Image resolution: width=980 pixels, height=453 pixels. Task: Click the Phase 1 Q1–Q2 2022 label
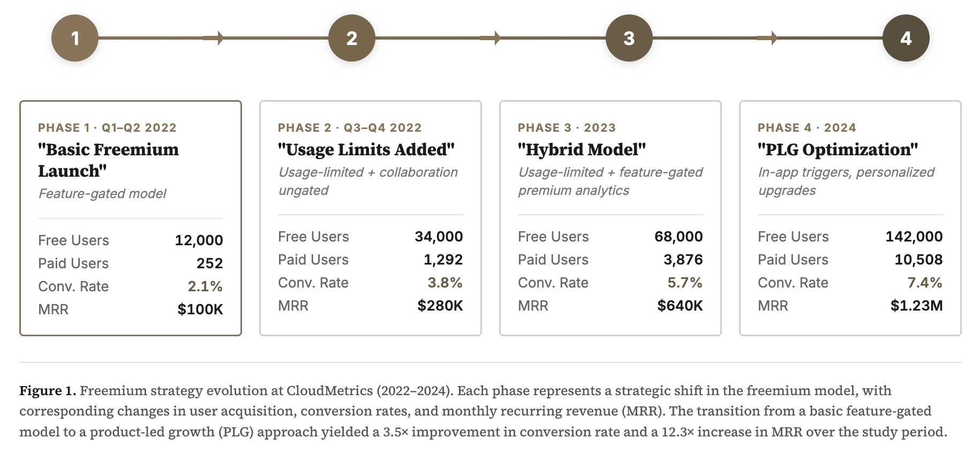click(x=107, y=127)
